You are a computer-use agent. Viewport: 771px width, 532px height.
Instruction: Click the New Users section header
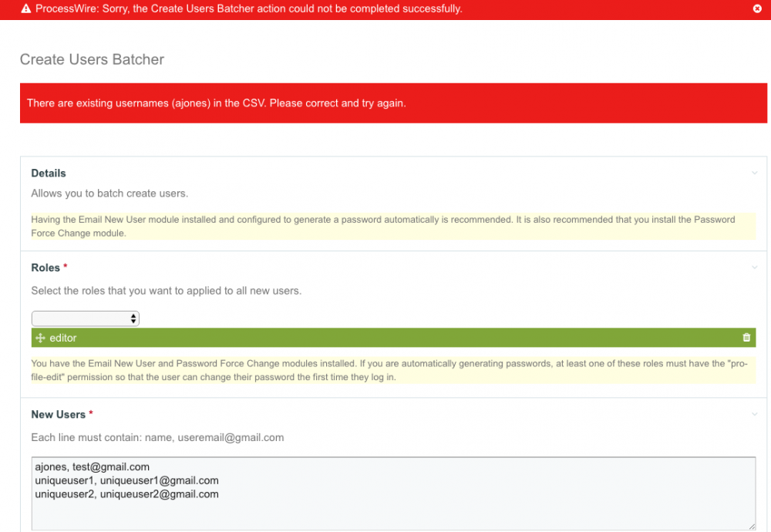pyautogui.click(x=58, y=415)
